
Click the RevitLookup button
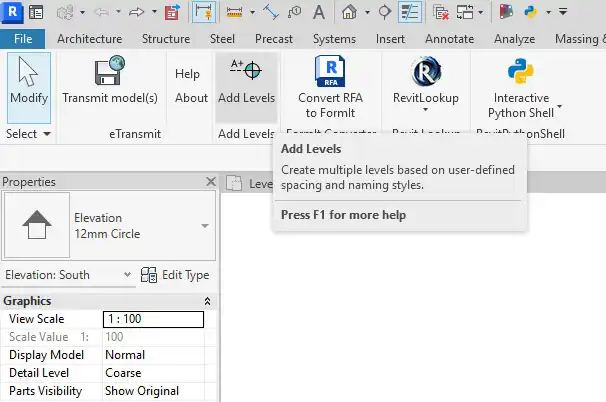tap(426, 83)
